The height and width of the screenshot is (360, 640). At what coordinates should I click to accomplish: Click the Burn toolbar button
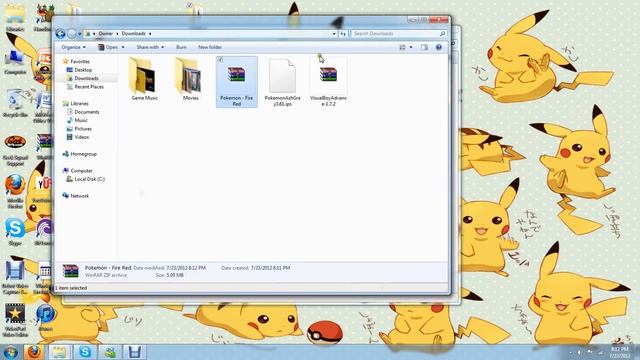click(x=181, y=47)
